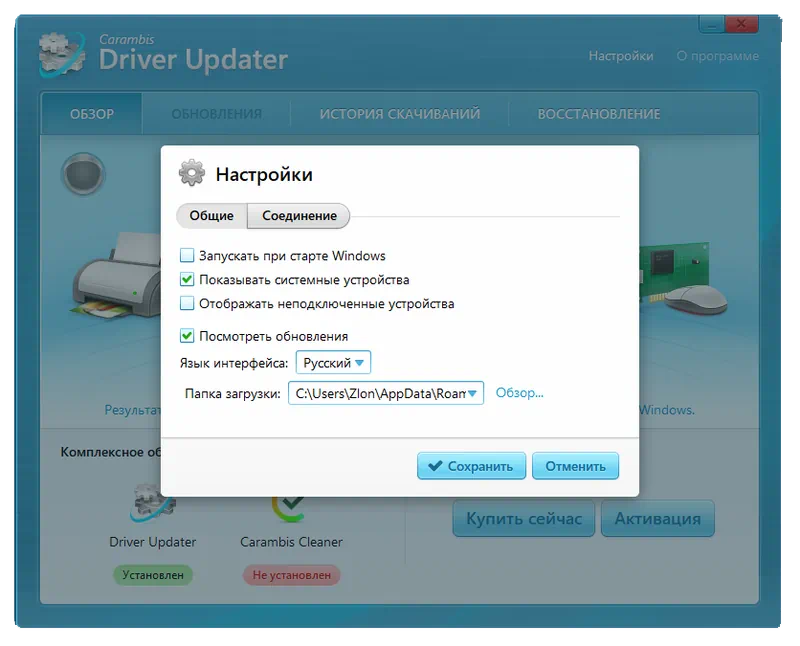800x646 pixels.
Task: Open Настройки link in the header
Action: pos(621,56)
